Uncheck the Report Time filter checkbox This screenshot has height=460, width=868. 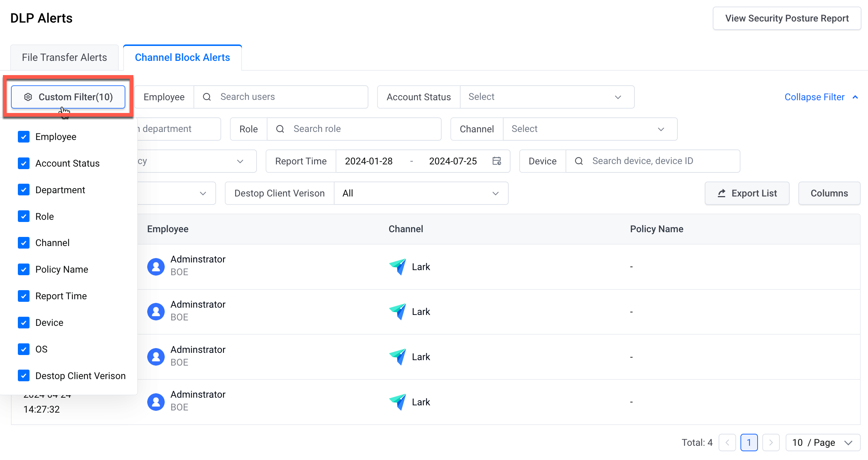pos(24,296)
